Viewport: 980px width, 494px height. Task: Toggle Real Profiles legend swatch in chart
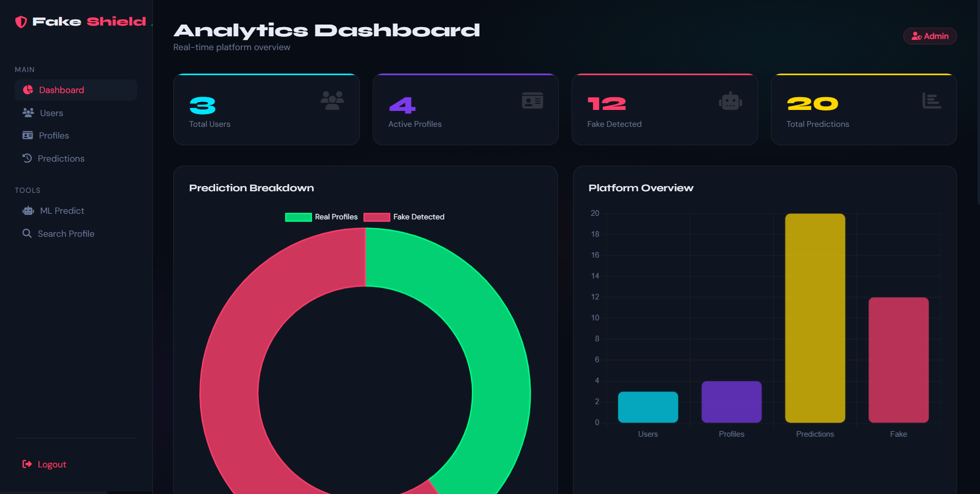pyautogui.click(x=299, y=217)
